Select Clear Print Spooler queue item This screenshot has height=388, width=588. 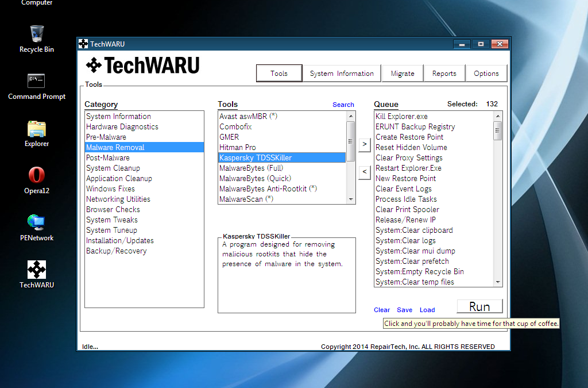coord(434,209)
